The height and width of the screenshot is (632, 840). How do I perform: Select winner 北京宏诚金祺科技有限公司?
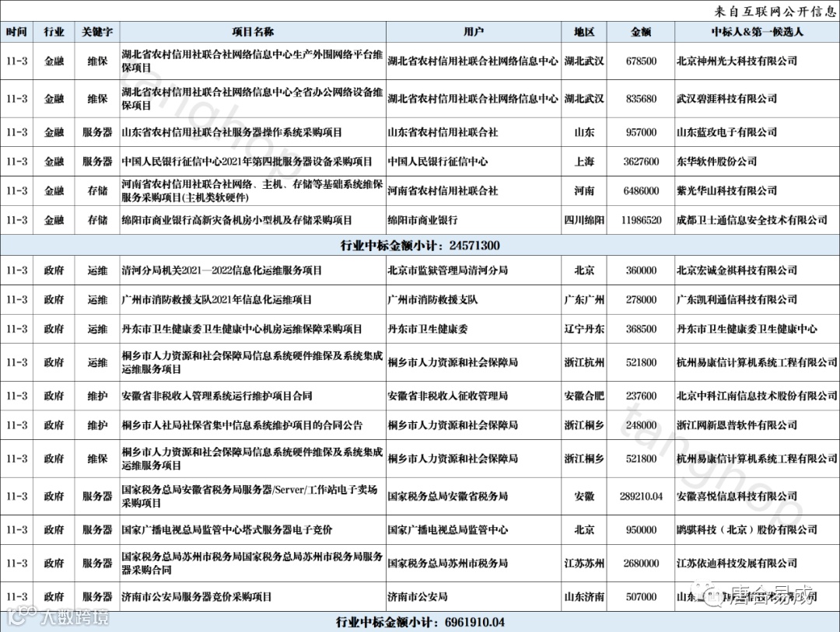737,271
